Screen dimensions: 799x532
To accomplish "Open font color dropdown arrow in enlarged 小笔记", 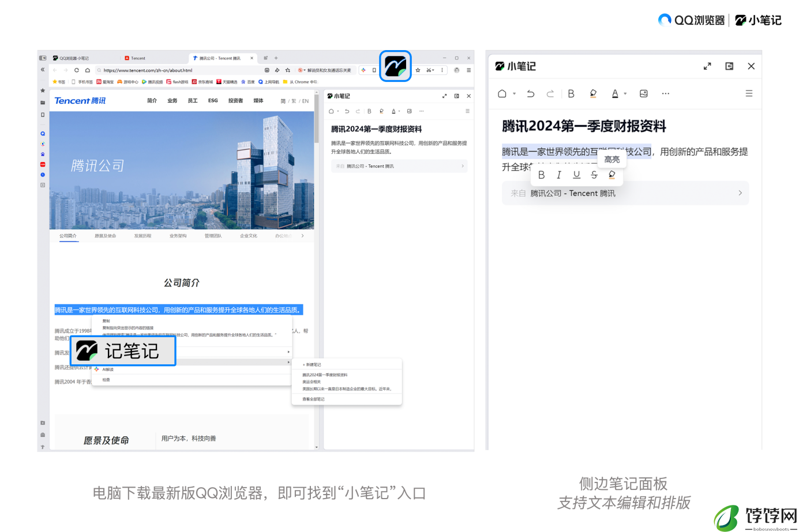I will (x=625, y=93).
